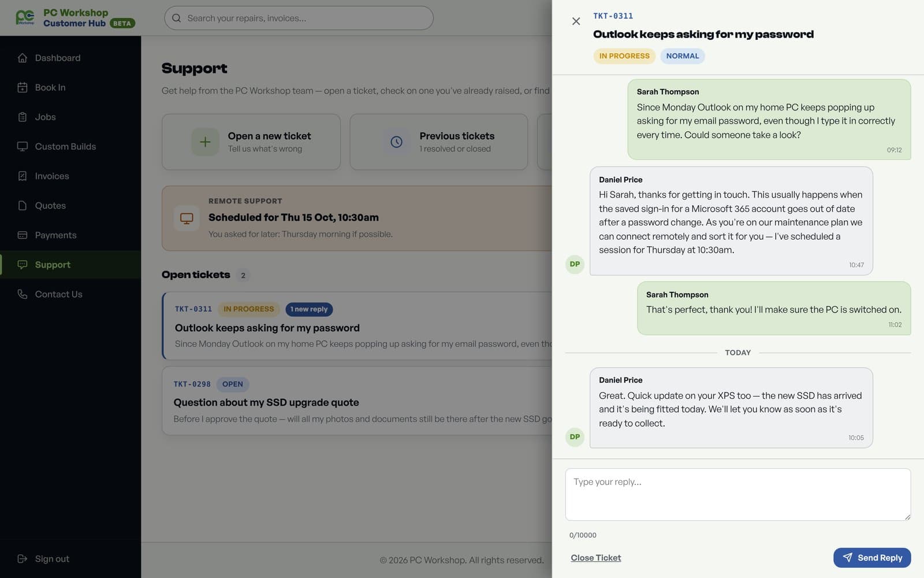Click the OPEN badge on TKT-0298
This screenshot has width=924, height=578.
233,384
